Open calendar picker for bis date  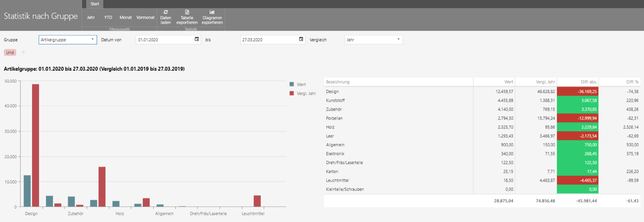click(301, 39)
